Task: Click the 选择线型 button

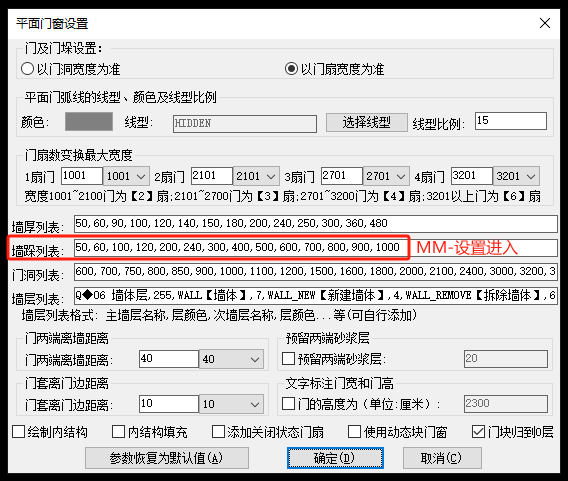Action: (367, 122)
